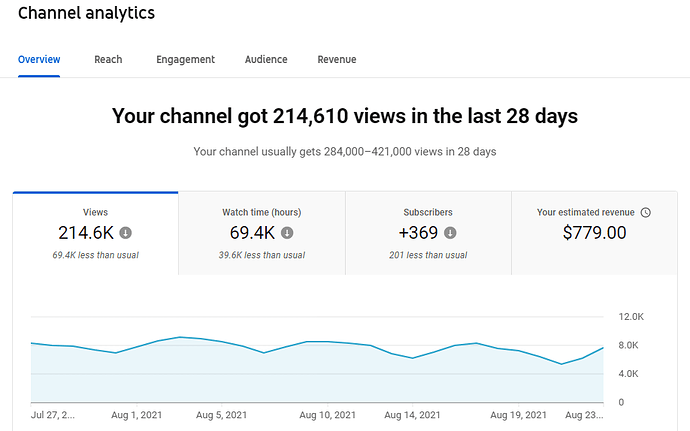Click the down-arrow icon beside 214.6K views
The height and width of the screenshot is (431, 690).
pyautogui.click(x=125, y=232)
